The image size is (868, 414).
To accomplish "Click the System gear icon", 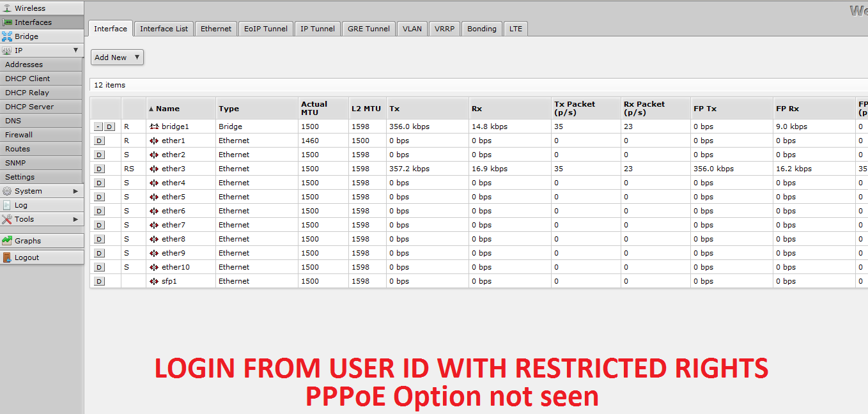I will (7, 191).
